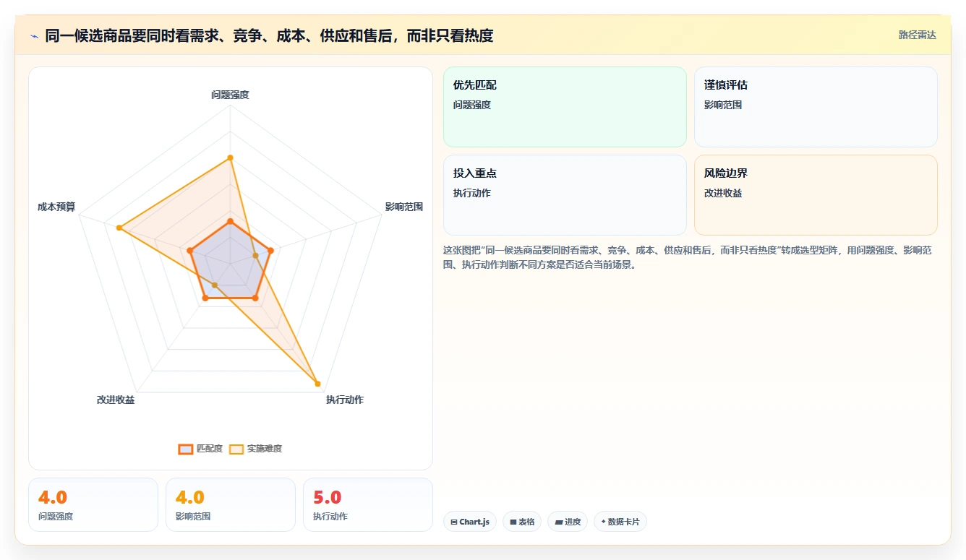966x560 pixels.
Task: Click the 4.0 问题强度 stat card
Action: pyautogui.click(x=93, y=504)
